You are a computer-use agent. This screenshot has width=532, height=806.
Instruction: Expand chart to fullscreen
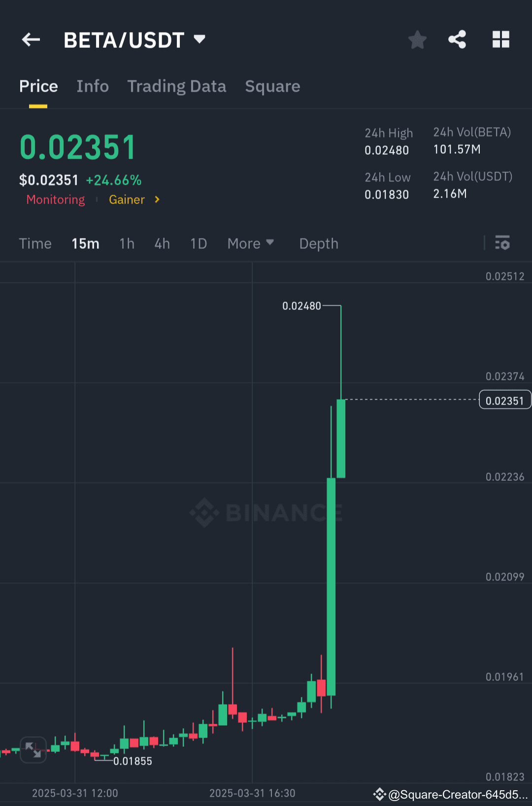33,750
